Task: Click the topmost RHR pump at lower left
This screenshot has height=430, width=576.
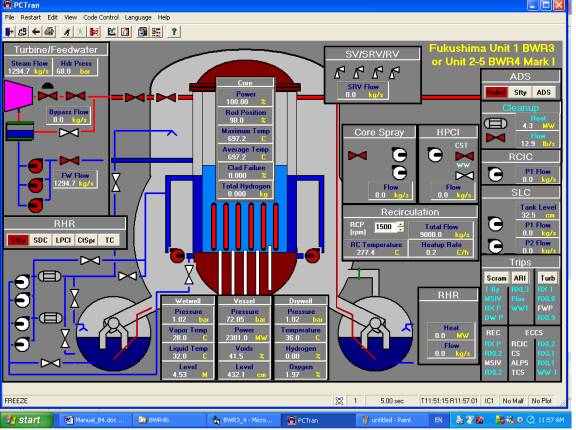Action: tap(22, 282)
